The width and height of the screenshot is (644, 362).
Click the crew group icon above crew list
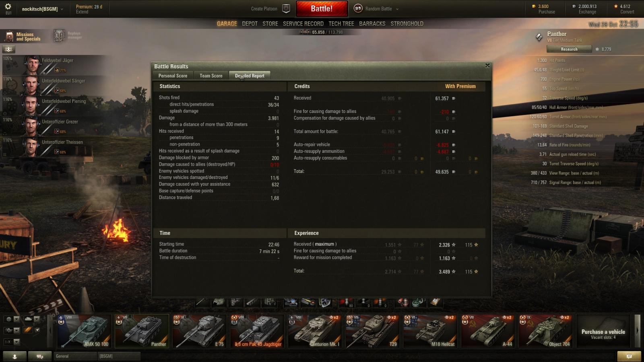click(x=9, y=49)
